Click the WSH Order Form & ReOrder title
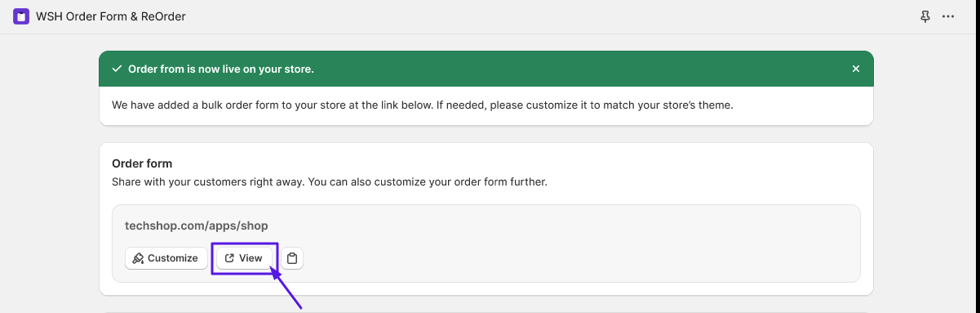This screenshot has width=980, height=313. pos(111,16)
